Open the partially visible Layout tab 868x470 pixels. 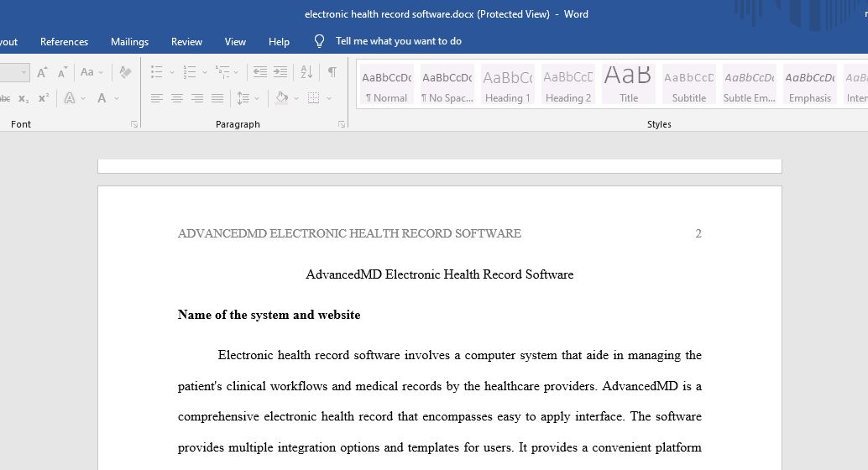coord(9,41)
